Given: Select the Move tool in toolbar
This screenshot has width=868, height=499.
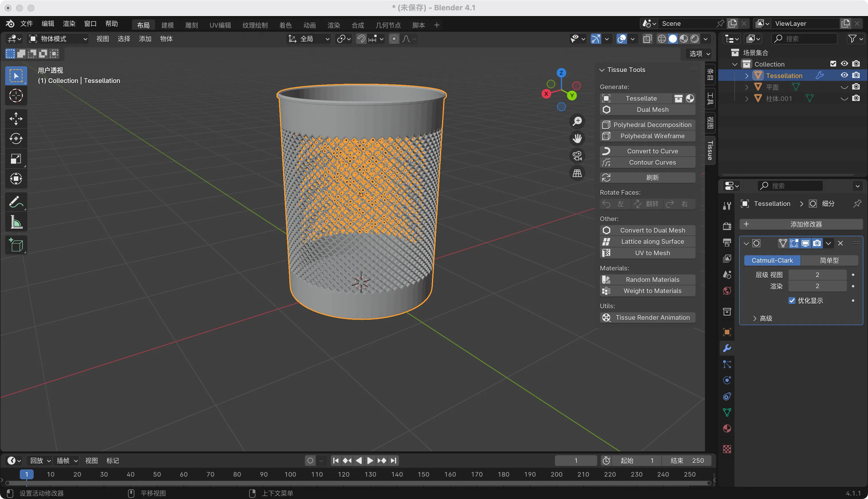Looking at the screenshot, I should point(16,118).
